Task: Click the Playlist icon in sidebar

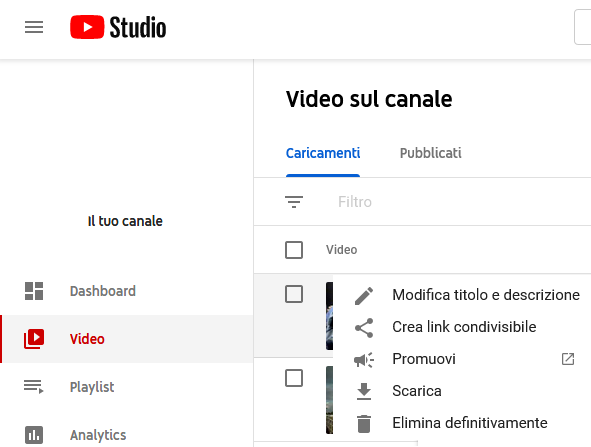Action: point(34,387)
